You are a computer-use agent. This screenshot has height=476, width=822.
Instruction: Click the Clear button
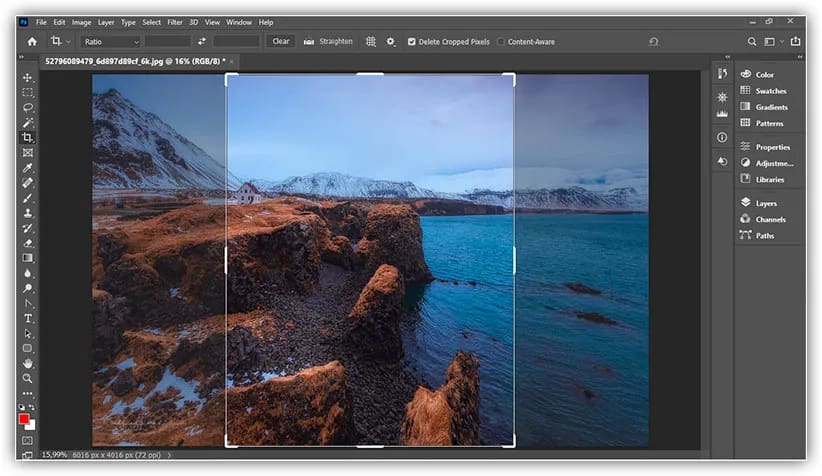281,41
